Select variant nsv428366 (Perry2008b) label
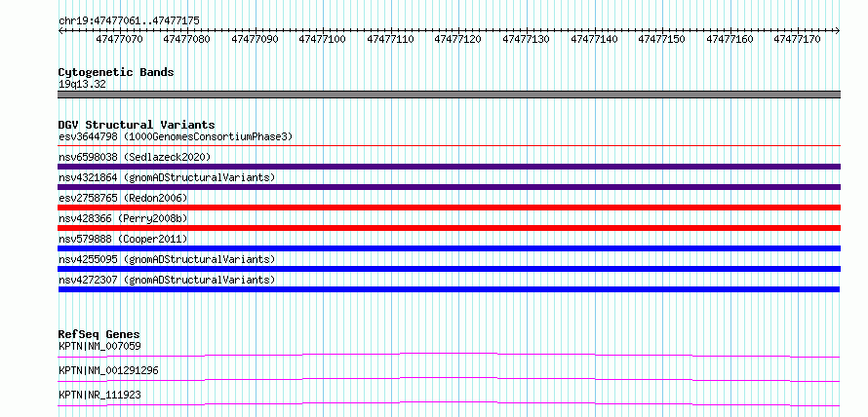The image size is (868, 417). click(x=123, y=218)
